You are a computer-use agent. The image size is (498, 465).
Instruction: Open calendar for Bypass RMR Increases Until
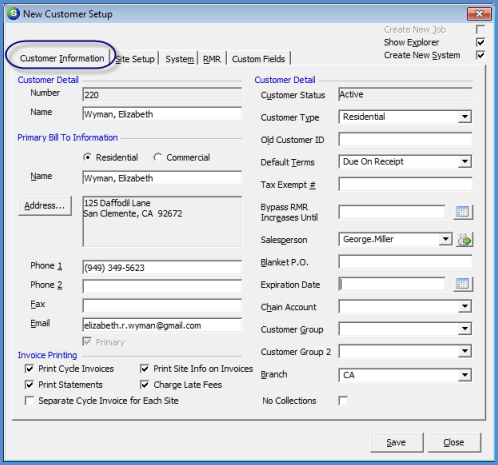pos(463,212)
